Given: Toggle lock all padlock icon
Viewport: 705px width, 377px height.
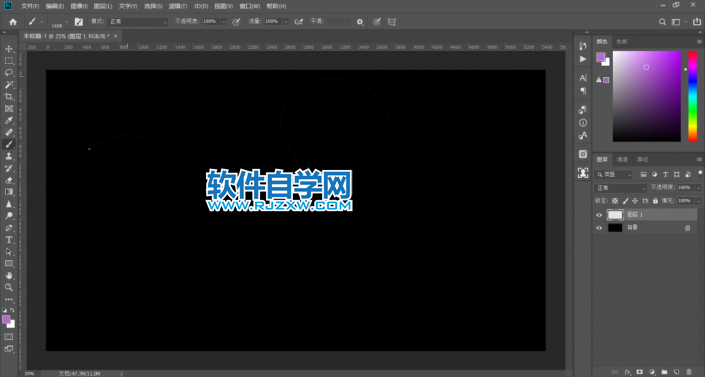Looking at the screenshot, I should 655,201.
